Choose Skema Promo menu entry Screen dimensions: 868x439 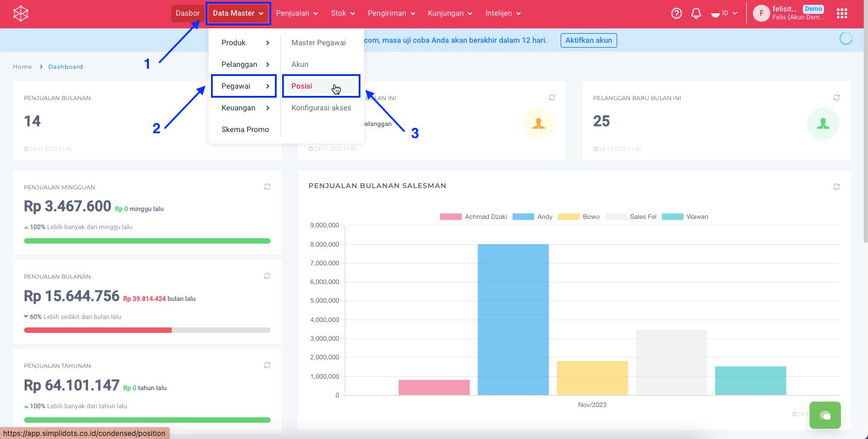tap(245, 130)
